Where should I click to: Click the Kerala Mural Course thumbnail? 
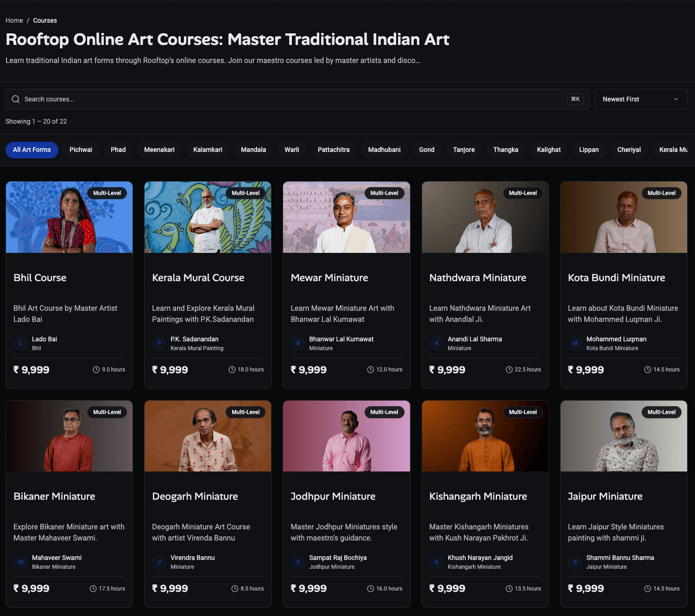[208, 217]
